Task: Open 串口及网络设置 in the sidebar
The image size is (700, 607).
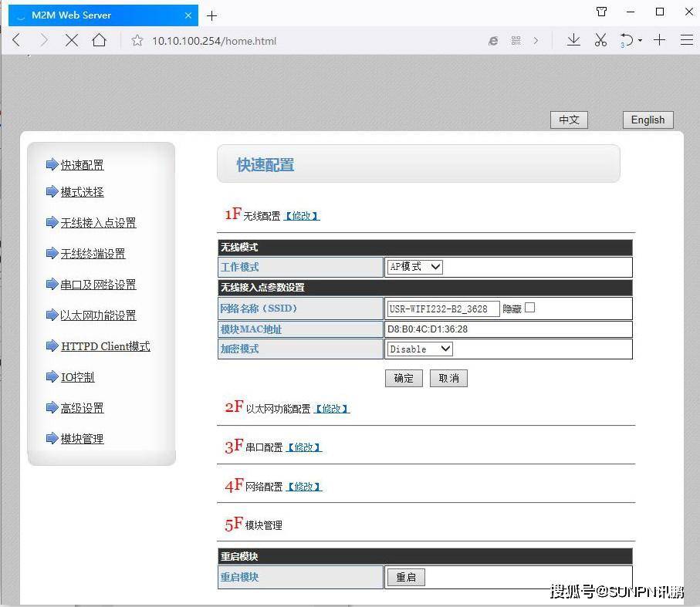Action: point(98,285)
